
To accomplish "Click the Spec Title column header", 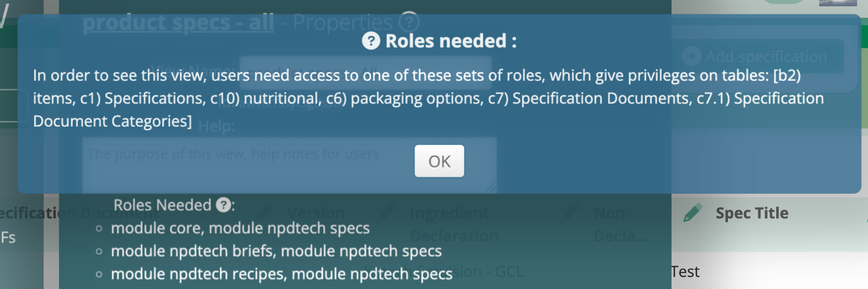I will 751,213.
